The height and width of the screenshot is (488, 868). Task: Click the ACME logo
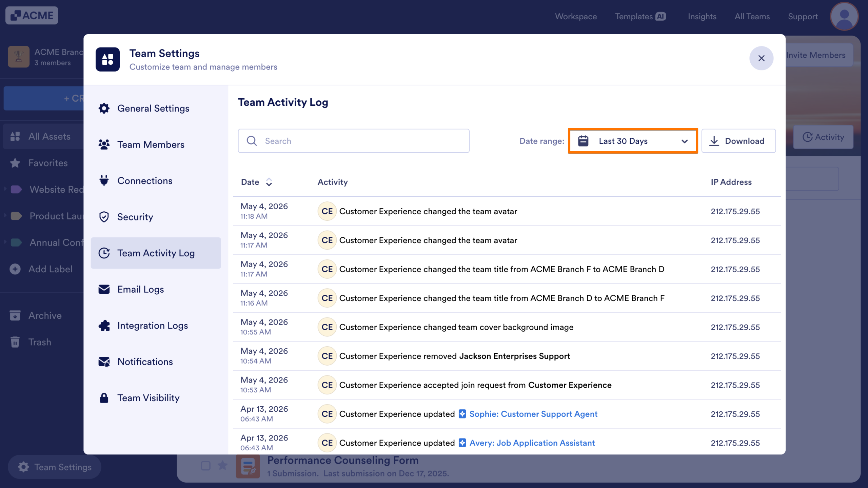[32, 16]
